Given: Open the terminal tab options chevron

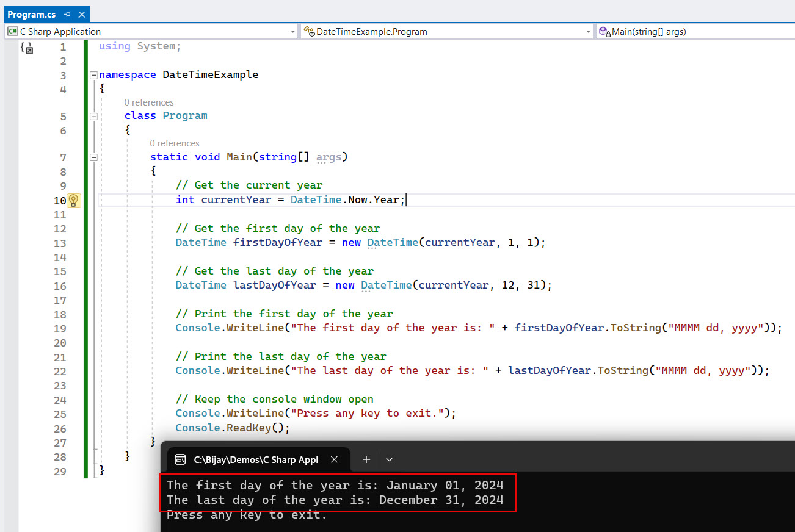Looking at the screenshot, I should click(389, 459).
